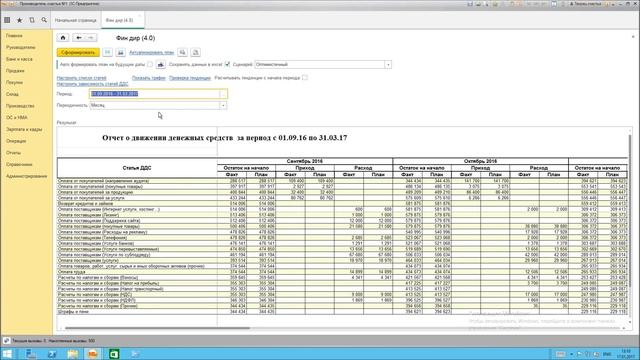The image size is (640, 360).
Task: Close the Фин дир (4.0) tab
Action: click(x=140, y=16)
